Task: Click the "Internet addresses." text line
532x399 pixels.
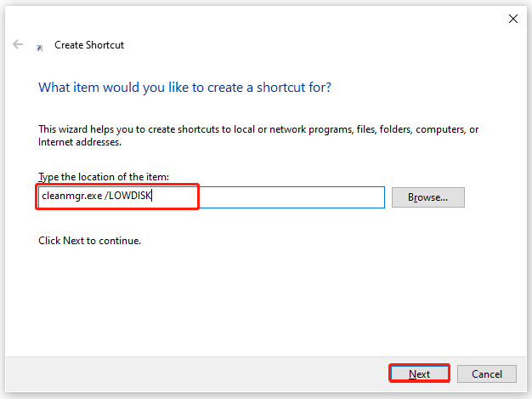Action: point(80,142)
